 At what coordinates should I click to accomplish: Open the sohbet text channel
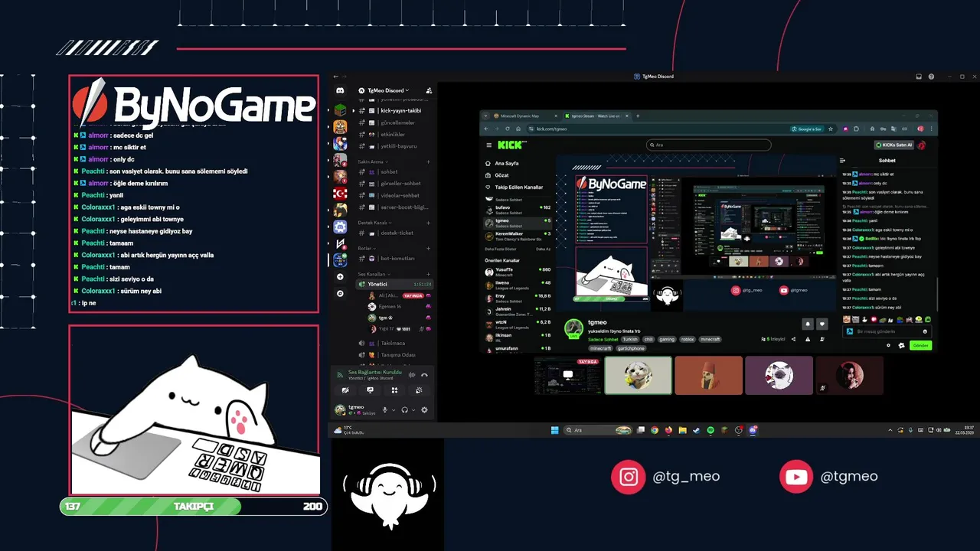coord(395,172)
